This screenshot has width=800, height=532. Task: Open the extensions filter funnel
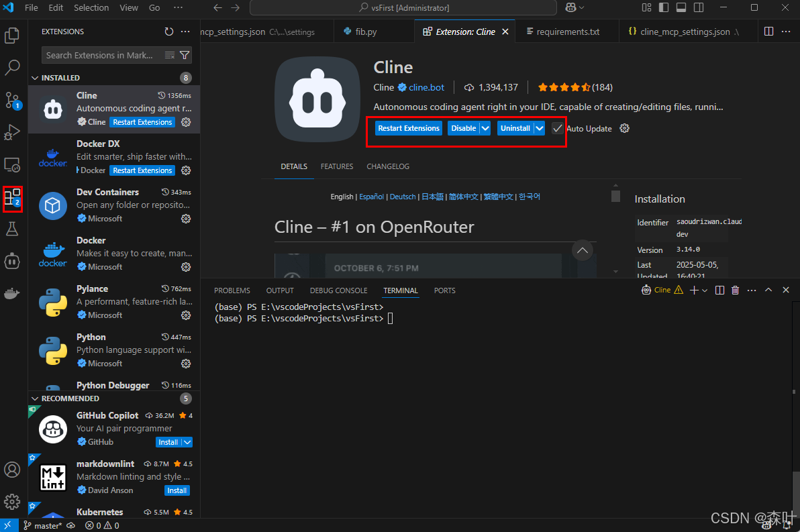pos(185,55)
